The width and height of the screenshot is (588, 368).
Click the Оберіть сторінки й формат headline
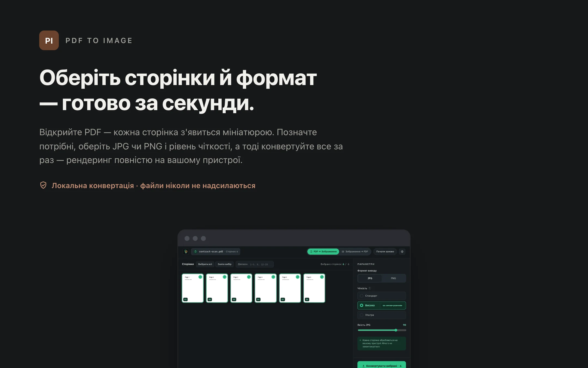coord(178,91)
